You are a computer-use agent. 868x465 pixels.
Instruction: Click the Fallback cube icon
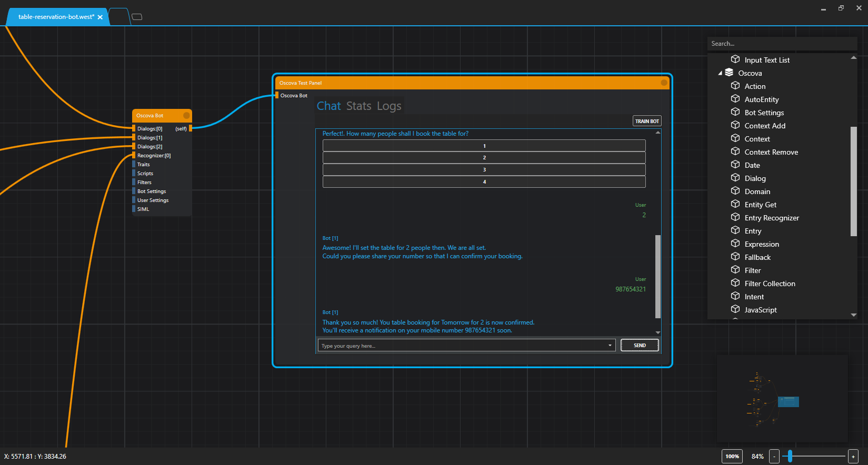pos(735,256)
